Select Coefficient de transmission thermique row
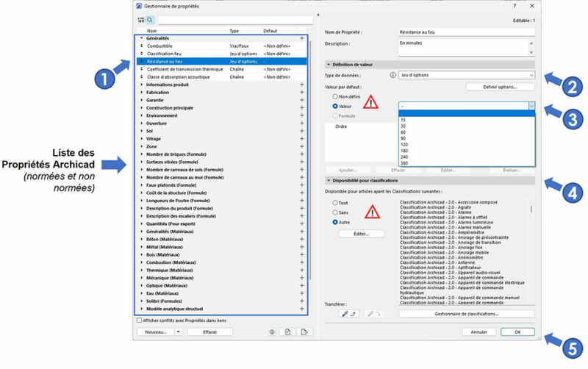588x369 pixels. click(x=222, y=69)
